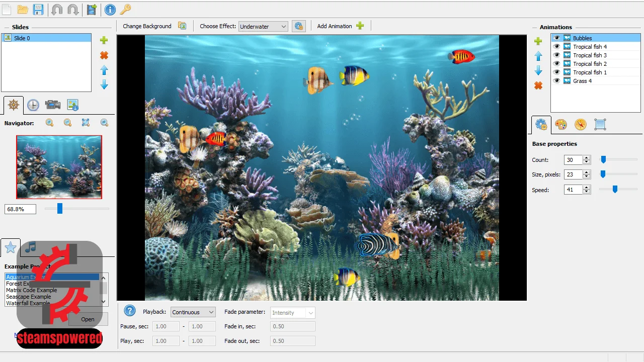Open the compass properties tab
644x362 pixels.
581,125
